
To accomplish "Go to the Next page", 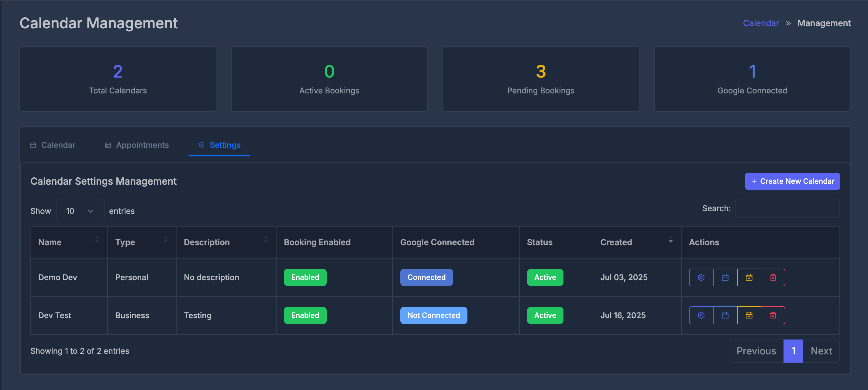I will click(x=821, y=351).
